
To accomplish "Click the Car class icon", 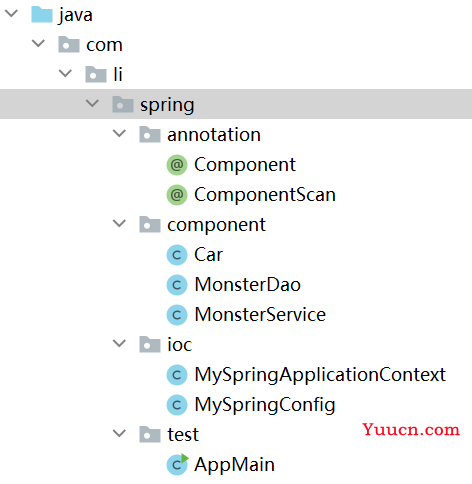I will [177, 255].
